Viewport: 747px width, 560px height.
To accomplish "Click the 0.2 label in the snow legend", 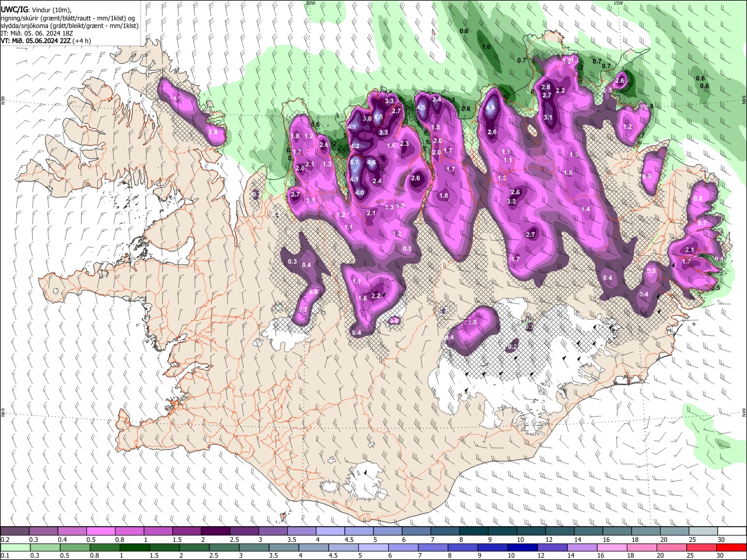I will 5,540.
